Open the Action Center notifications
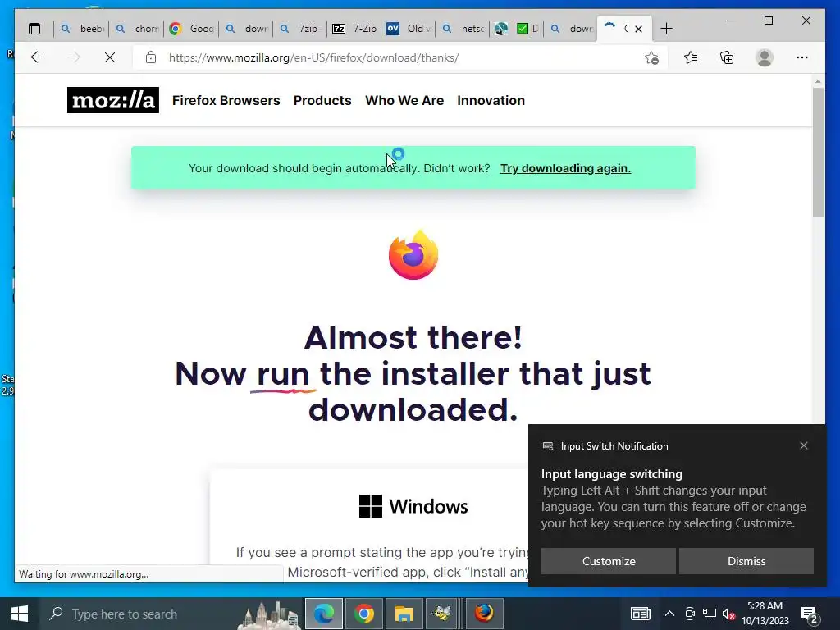Viewport: 840px width, 630px height. tap(810, 614)
